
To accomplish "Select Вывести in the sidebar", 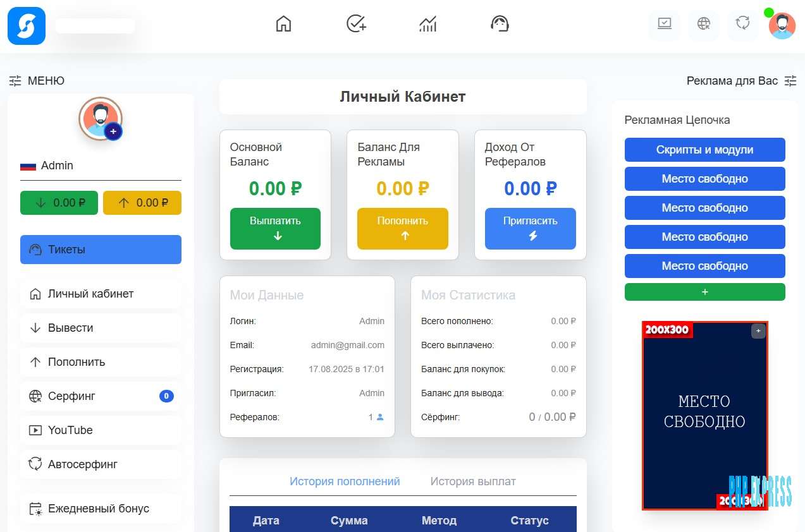I will [x=101, y=328].
